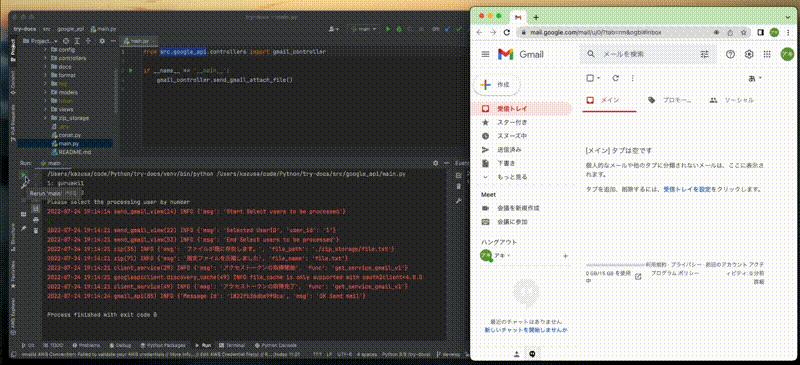Viewport: 800px width, 365px height.
Task: Rerun 'main' with the green run-panel arrow
Action: [23, 175]
